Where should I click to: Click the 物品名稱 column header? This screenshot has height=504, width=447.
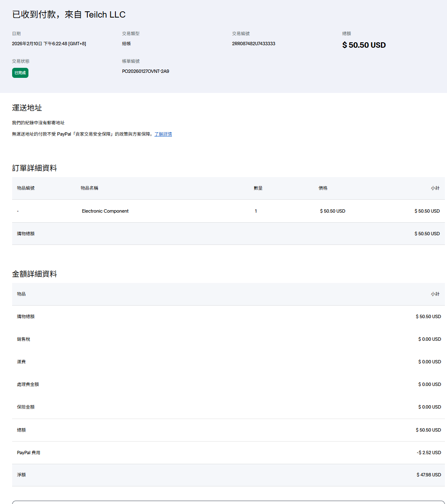(89, 188)
